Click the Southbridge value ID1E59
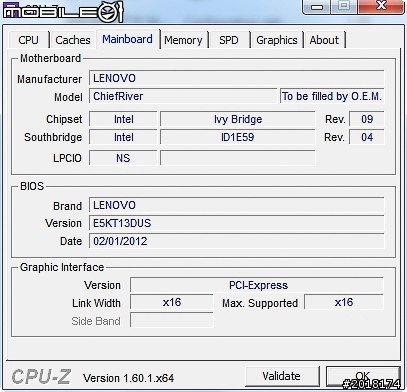The image size is (407, 392). coord(238,137)
